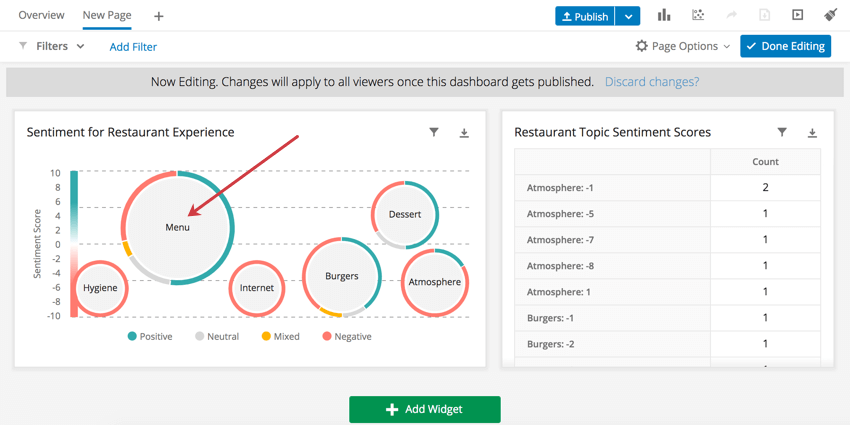Click the slideshow play icon in toolbar
Screen dimensions: 850x425
[x=797, y=16]
